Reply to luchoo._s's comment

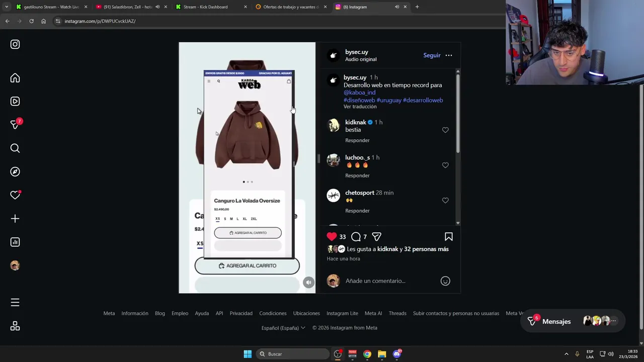(357, 175)
